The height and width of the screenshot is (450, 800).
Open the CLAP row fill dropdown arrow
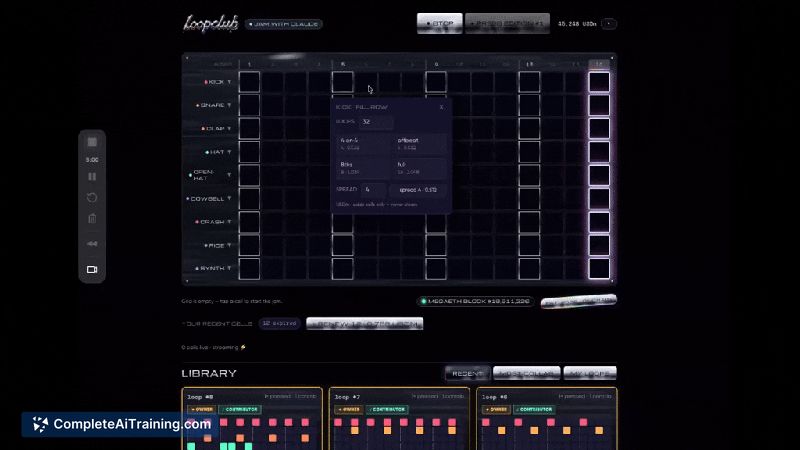pyautogui.click(x=229, y=129)
